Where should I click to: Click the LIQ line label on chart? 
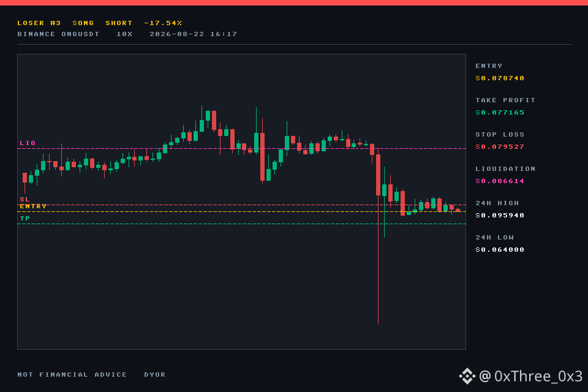point(28,143)
